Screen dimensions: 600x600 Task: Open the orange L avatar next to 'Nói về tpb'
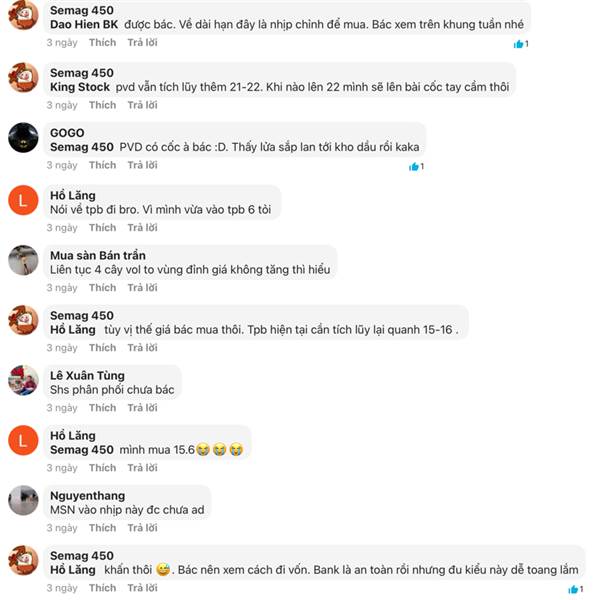[x=23, y=200]
